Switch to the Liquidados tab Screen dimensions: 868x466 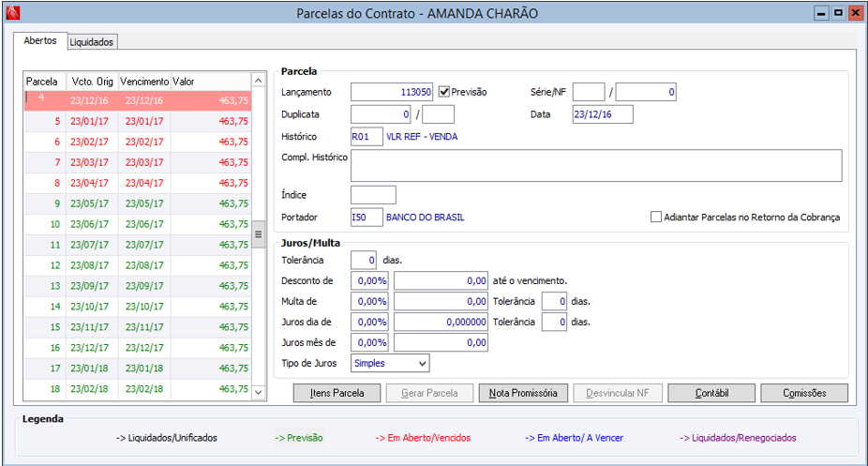[x=91, y=42]
